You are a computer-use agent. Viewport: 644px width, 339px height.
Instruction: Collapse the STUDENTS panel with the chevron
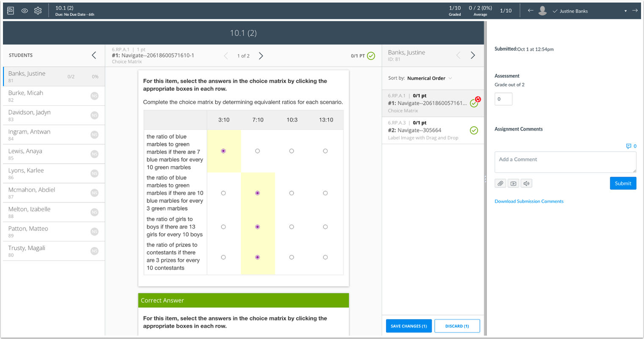click(x=94, y=55)
